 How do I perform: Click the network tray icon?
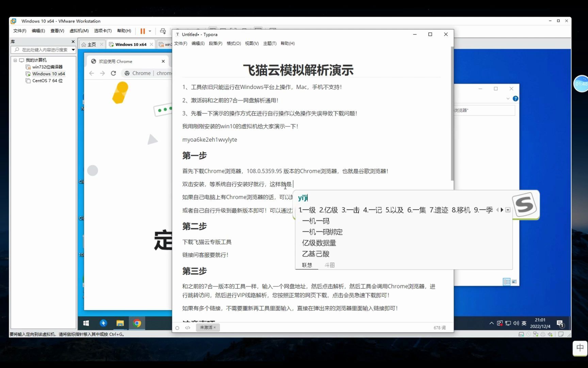point(508,323)
